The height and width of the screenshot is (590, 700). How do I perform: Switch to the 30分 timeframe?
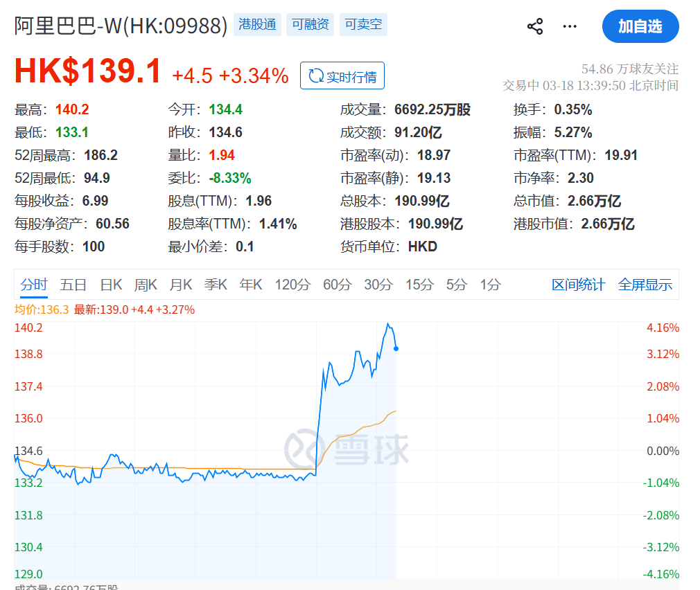pyautogui.click(x=377, y=284)
